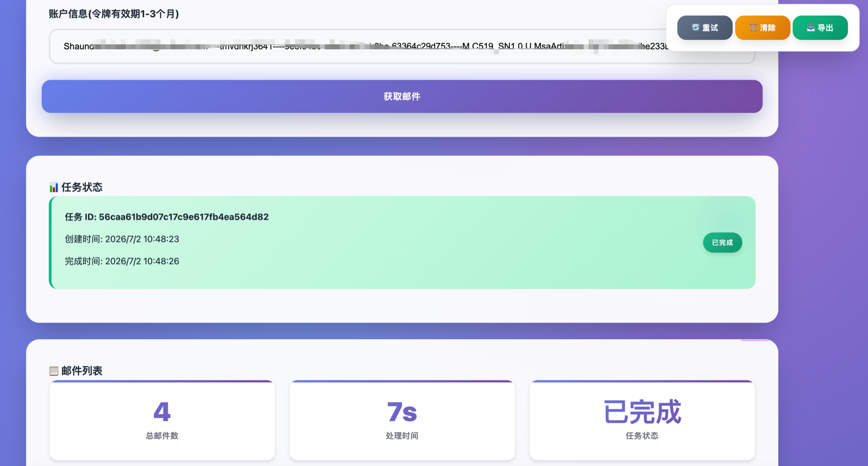Click the trash icon on the 清除 button
This screenshot has height=466, width=868.
pyautogui.click(x=753, y=27)
